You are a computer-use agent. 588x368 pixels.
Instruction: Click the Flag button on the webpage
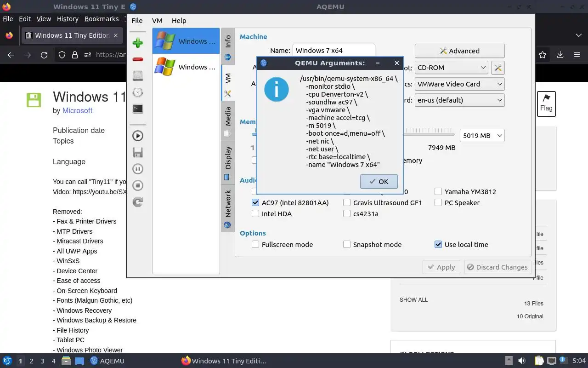[x=546, y=103]
